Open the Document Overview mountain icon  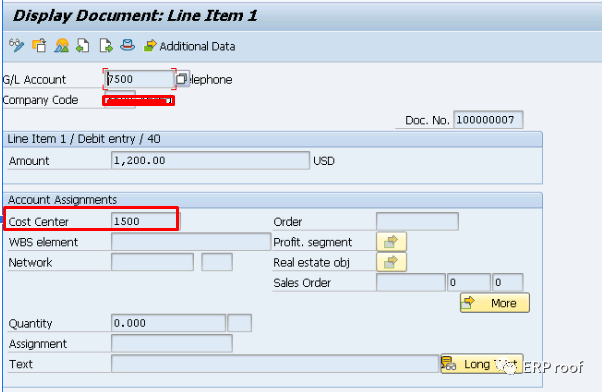point(61,45)
